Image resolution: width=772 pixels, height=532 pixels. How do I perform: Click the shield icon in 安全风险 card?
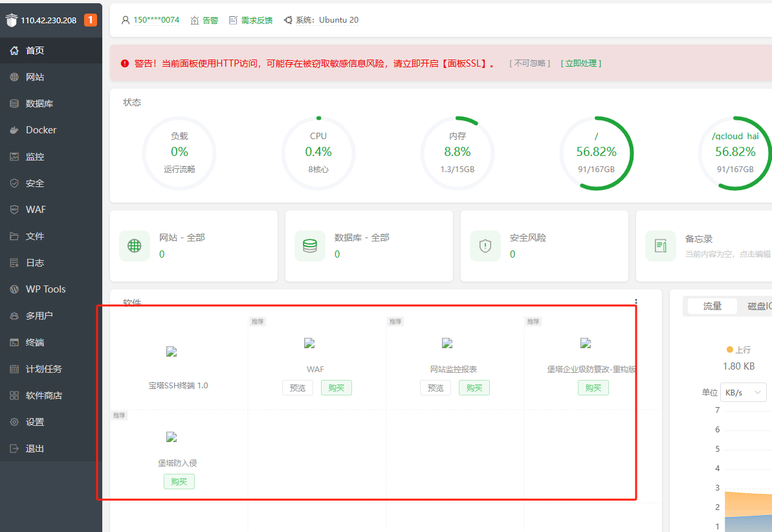(485, 246)
